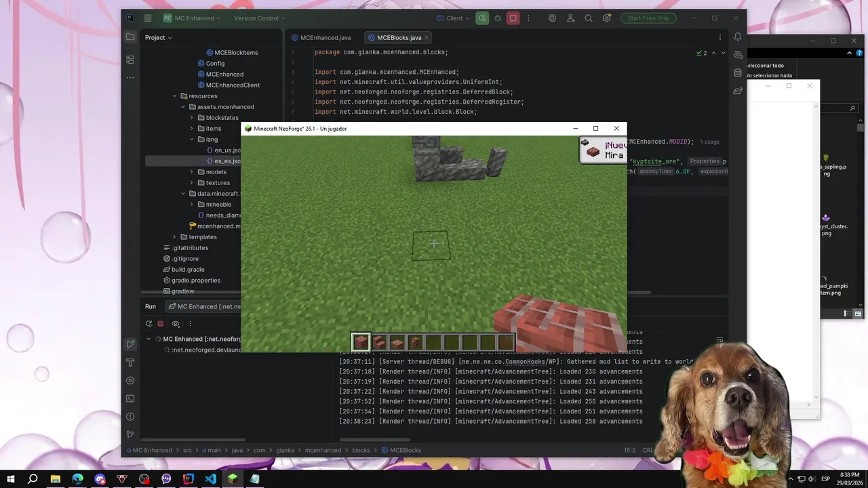Select gradle.properties in project tree

191,281
